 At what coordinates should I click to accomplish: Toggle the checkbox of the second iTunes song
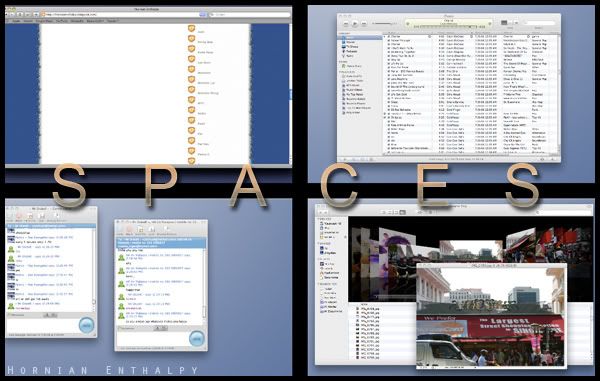[388, 41]
